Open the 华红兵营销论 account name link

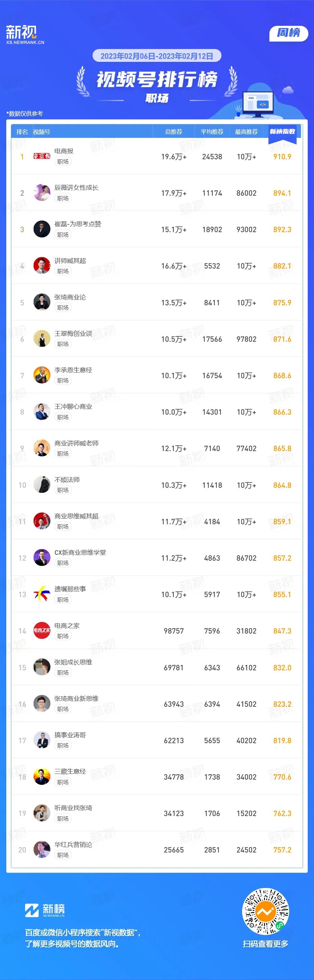(x=73, y=845)
